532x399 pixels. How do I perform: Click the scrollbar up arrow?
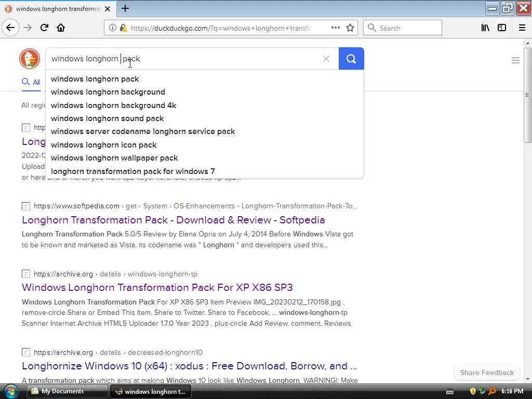point(527,43)
